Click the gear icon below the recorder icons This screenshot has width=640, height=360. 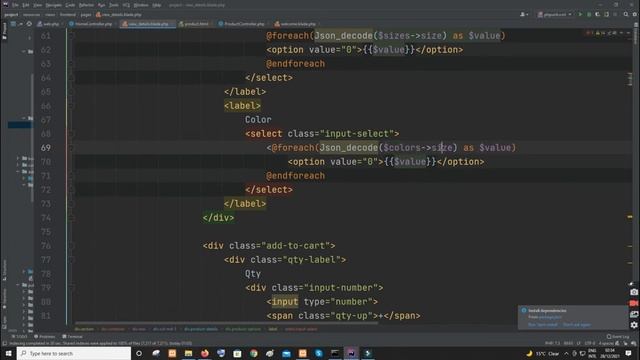coord(633,325)
